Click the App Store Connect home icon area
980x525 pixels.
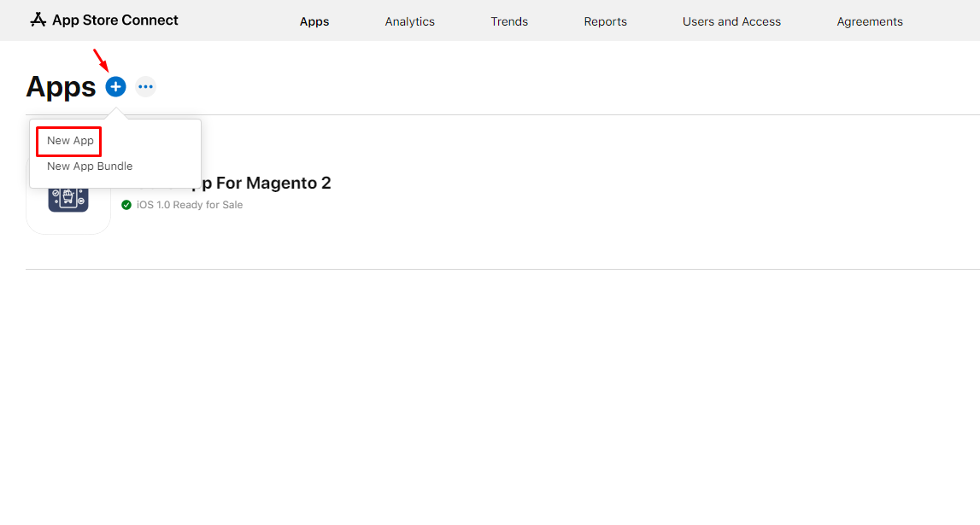click(103, 20)
